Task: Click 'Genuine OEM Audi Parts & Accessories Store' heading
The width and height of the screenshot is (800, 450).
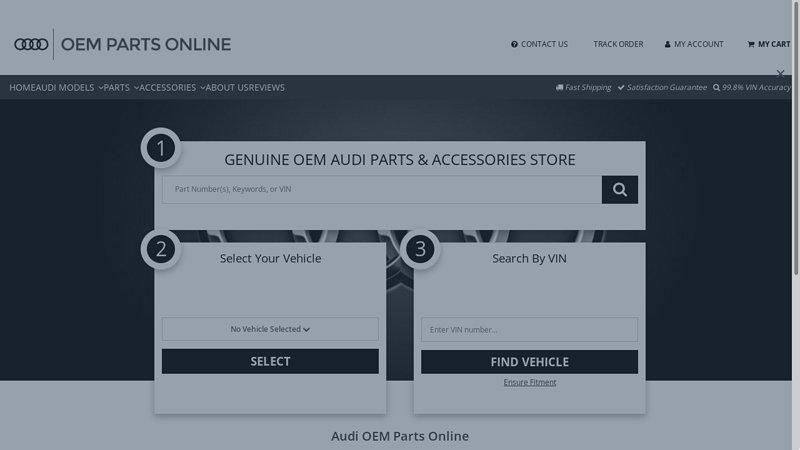Action: 399,160
